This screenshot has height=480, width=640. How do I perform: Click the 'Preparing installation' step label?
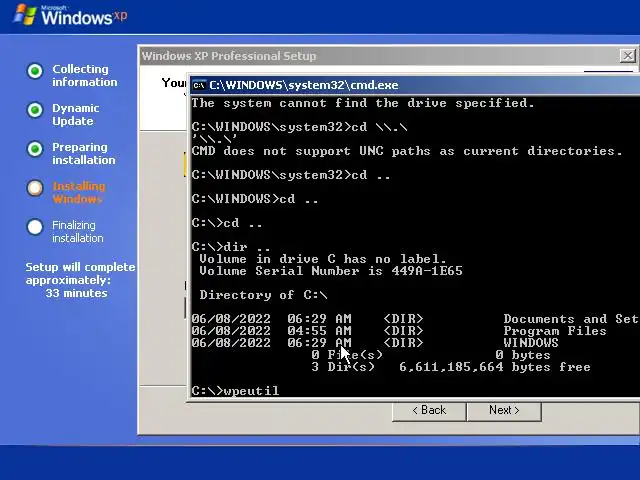pos(84,153)
